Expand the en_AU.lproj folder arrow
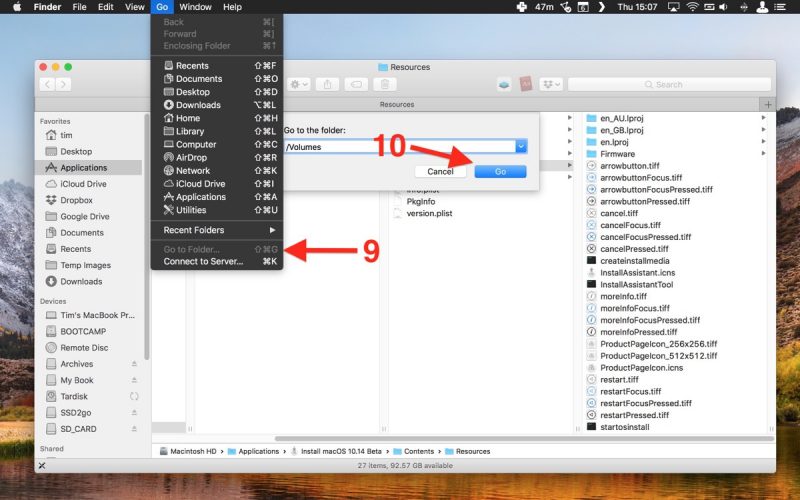This screenshot has height=500, width=800. 763,118
